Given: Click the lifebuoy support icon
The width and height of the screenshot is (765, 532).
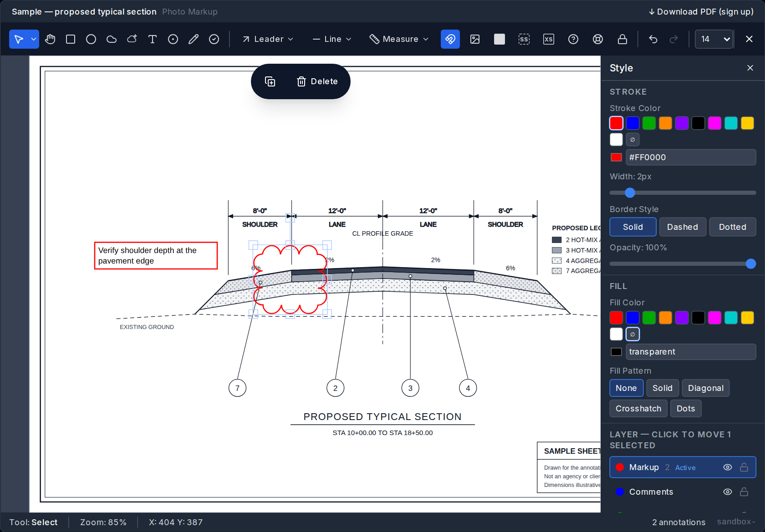Looking at the screenshot, I should (598, 39).
